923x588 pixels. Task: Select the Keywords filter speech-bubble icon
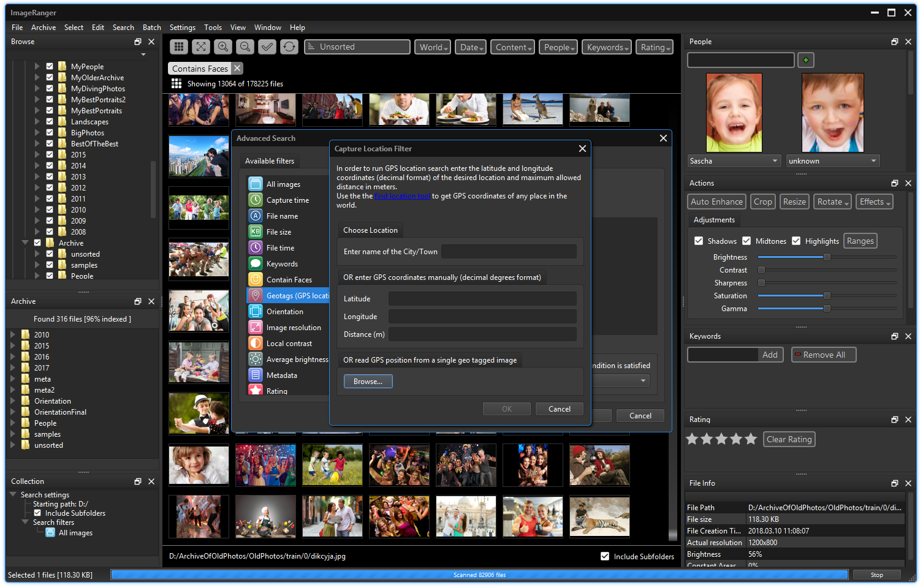pos(256,263)
